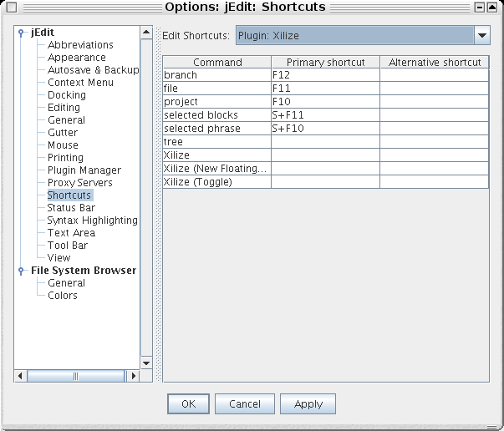Select Syntax Highlighting pane

coord(92,220)
